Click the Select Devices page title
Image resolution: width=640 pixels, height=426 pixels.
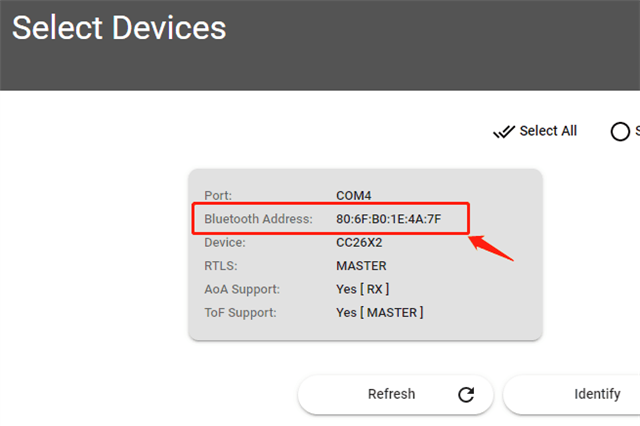coord(119,28)
